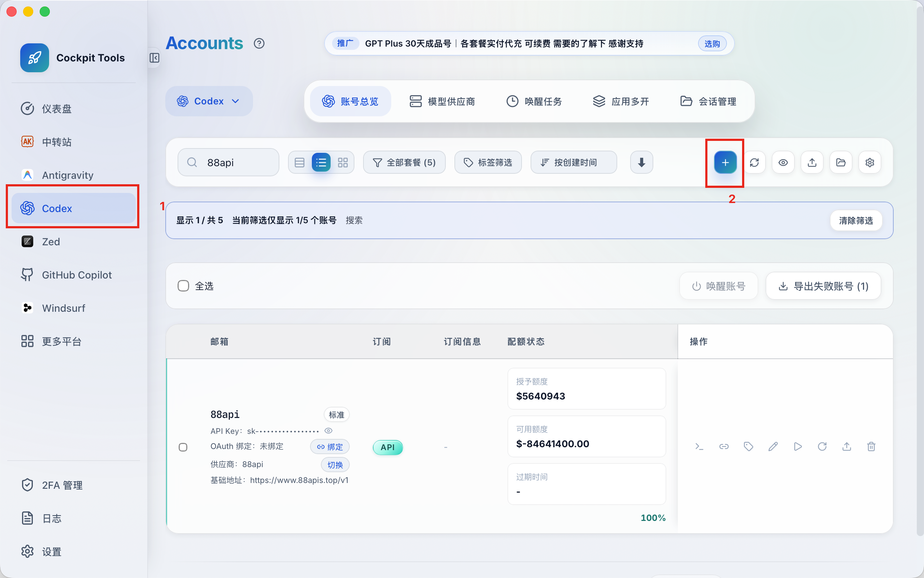Click play action for 88api account
Image resolution: width=924 pixels, height=578 pixels.
[x=798, y=446]
